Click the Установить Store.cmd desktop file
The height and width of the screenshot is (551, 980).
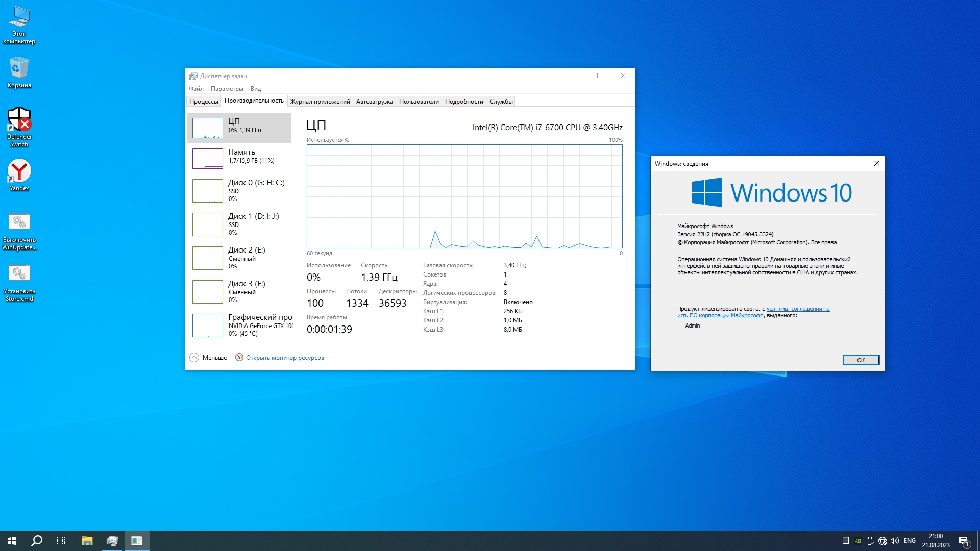pos(19,274)
